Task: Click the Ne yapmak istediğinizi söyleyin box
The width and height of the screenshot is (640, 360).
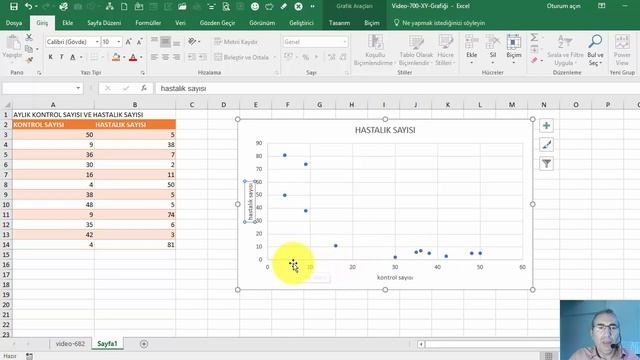Action: click(x=439, y=23)
